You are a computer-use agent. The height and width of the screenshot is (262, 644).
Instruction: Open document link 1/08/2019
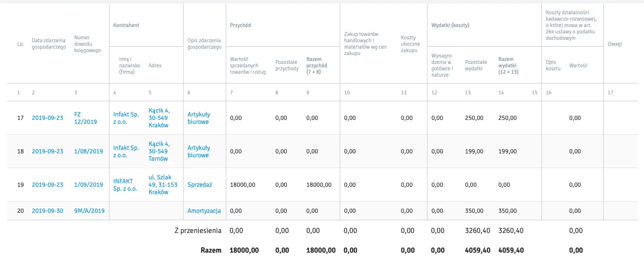[88, 151]
